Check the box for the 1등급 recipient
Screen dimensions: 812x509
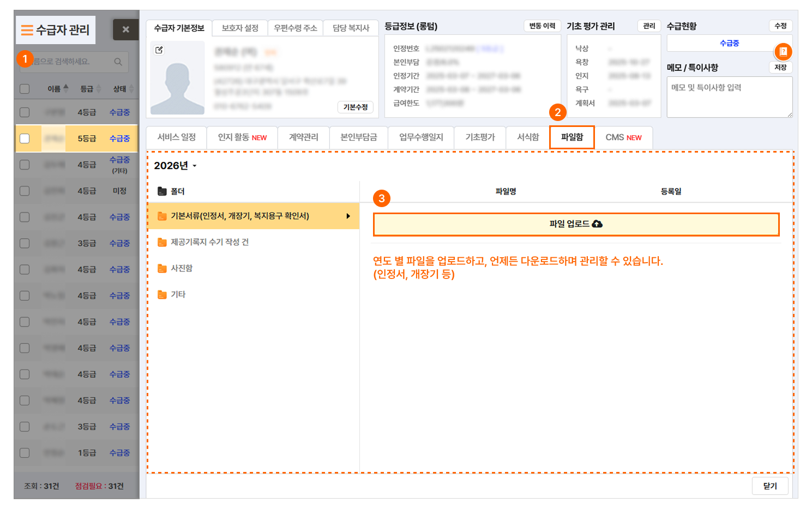tap(25, 453)
